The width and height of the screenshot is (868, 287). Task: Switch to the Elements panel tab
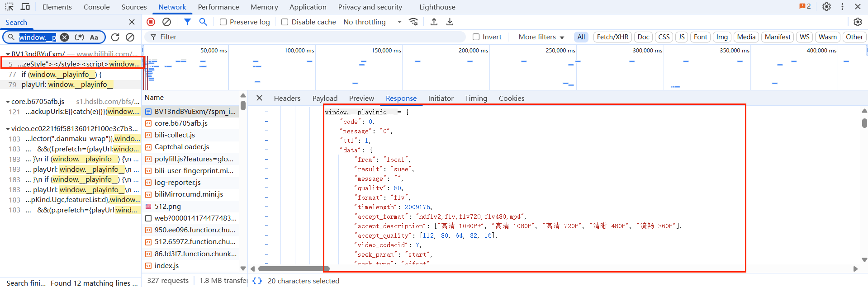[x=57, y=7]
